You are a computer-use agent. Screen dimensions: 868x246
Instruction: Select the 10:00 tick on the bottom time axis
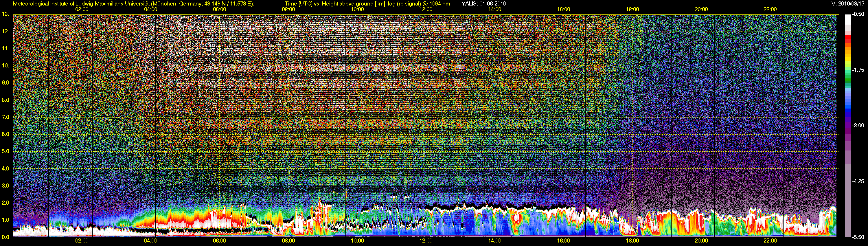357,241
